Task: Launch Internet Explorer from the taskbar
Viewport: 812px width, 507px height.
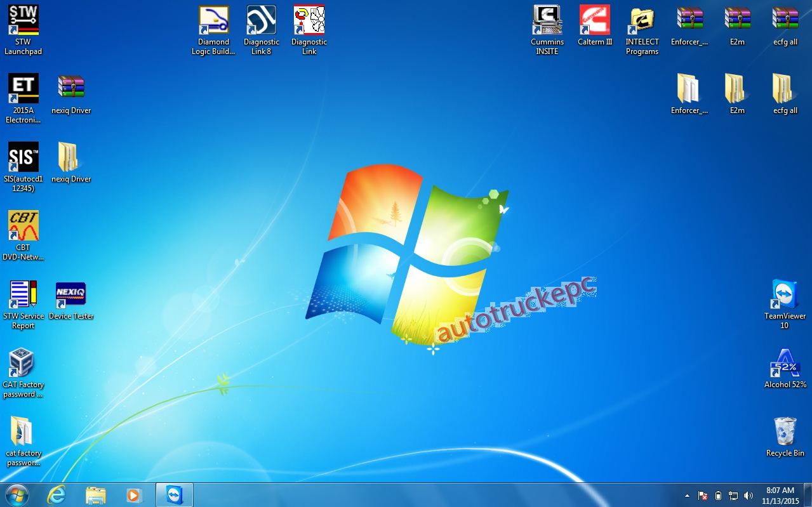Action: (x=57, y=495)
